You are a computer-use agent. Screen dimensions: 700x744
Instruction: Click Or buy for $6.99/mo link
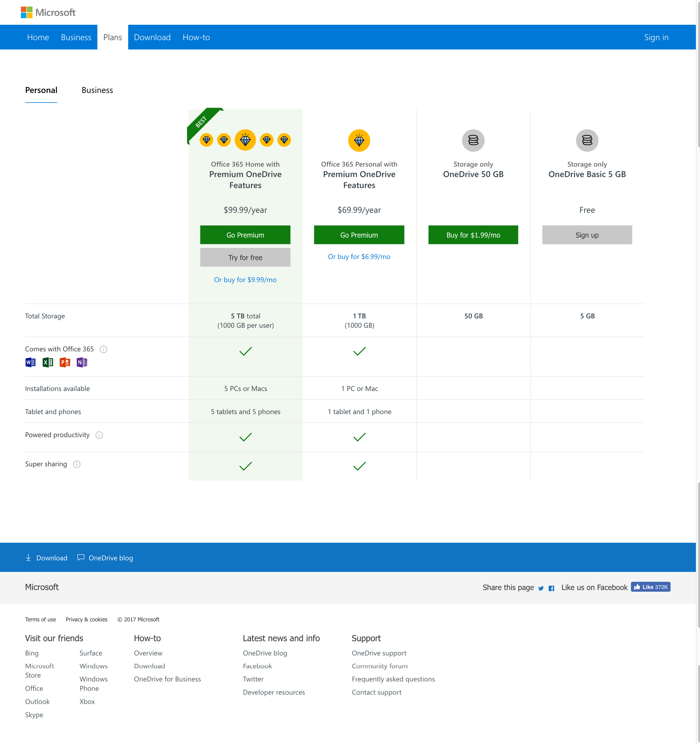[359, 256]
